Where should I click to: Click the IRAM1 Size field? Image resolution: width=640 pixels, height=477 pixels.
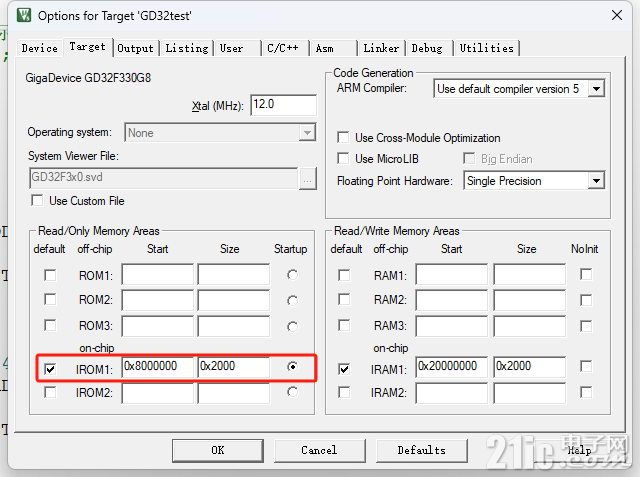[530, 367]
